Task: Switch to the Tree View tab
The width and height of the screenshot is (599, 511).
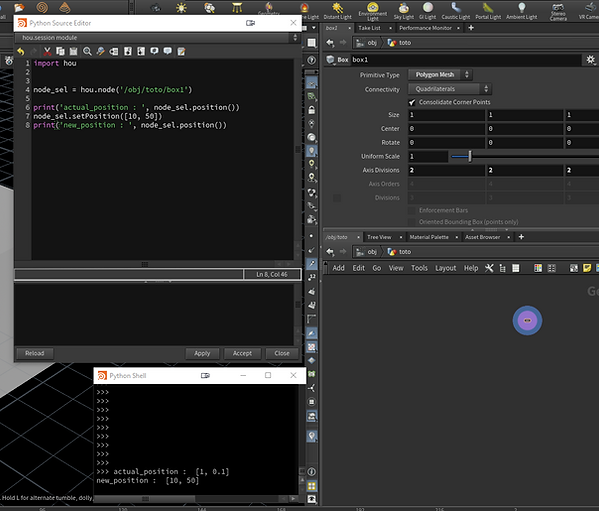Action: [379, 237]
